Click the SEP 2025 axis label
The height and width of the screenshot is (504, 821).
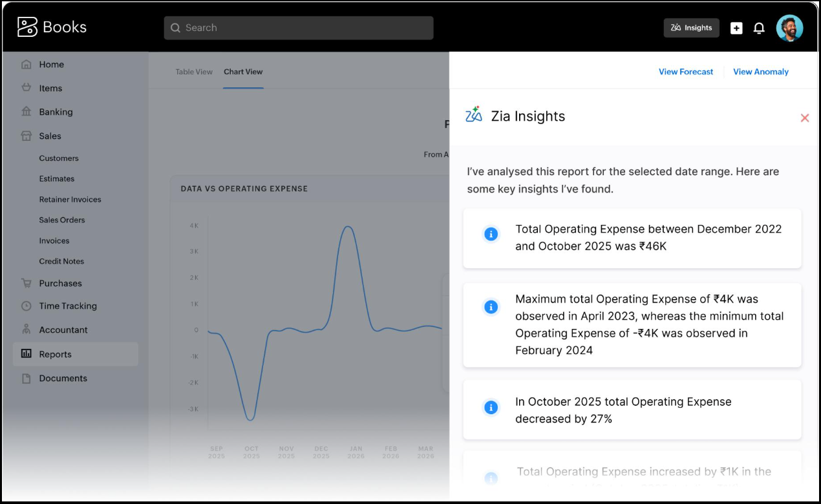(217, 452)
